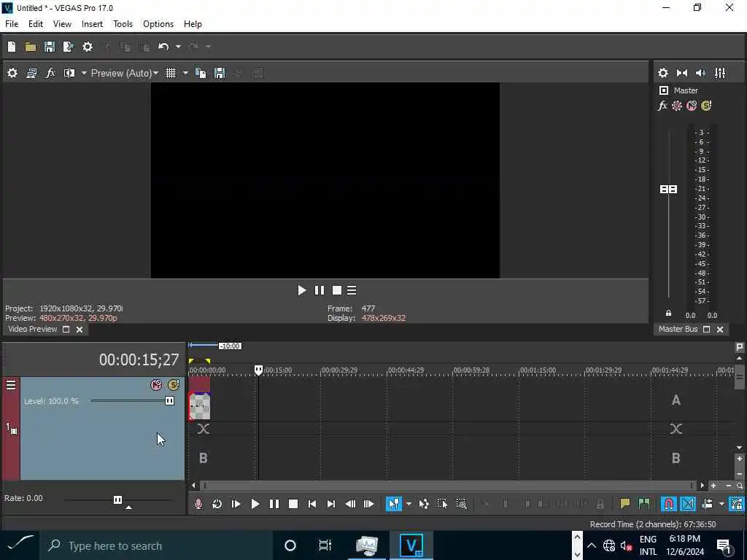Open the Video Preview hamburger menu

coord(352,290)
